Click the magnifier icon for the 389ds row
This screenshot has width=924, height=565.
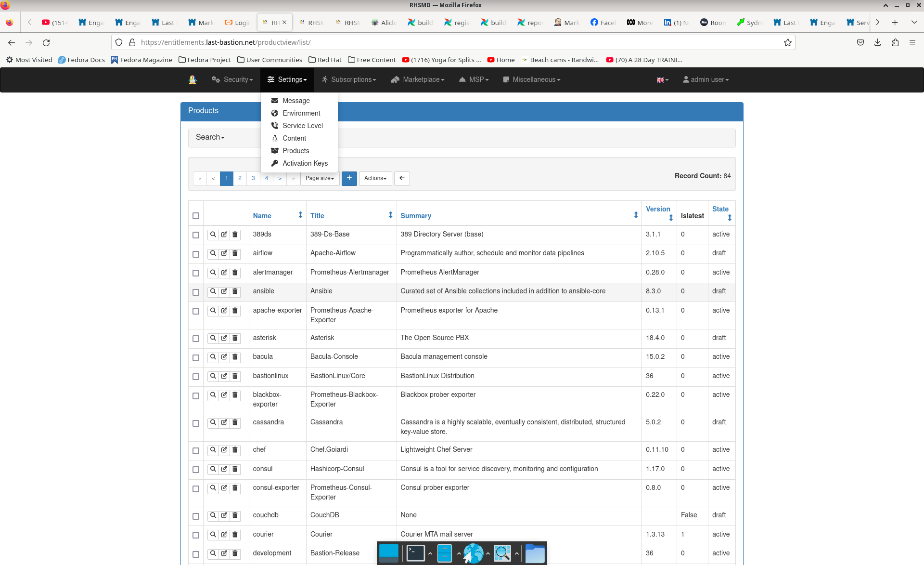click(213, 235)
